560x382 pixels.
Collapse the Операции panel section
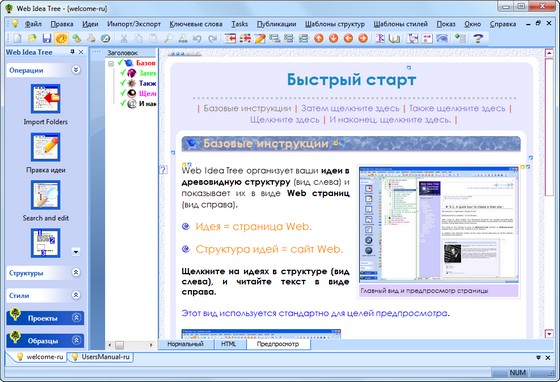(76, 70)
